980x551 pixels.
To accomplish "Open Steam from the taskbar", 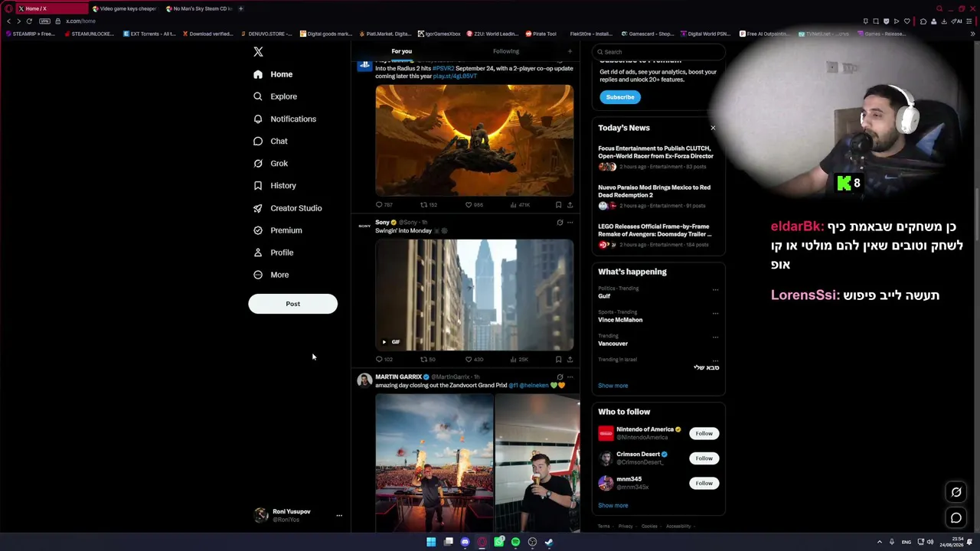I will (549, 542).
